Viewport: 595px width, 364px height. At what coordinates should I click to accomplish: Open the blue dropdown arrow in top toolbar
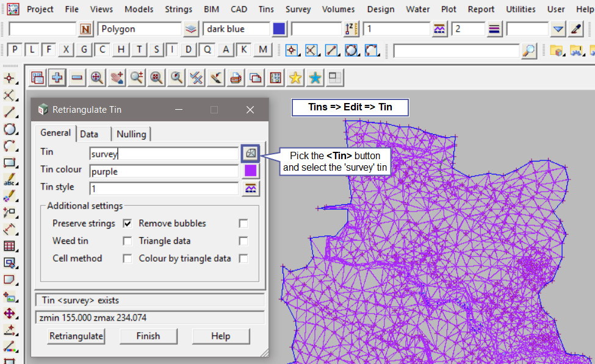(558, 29)
